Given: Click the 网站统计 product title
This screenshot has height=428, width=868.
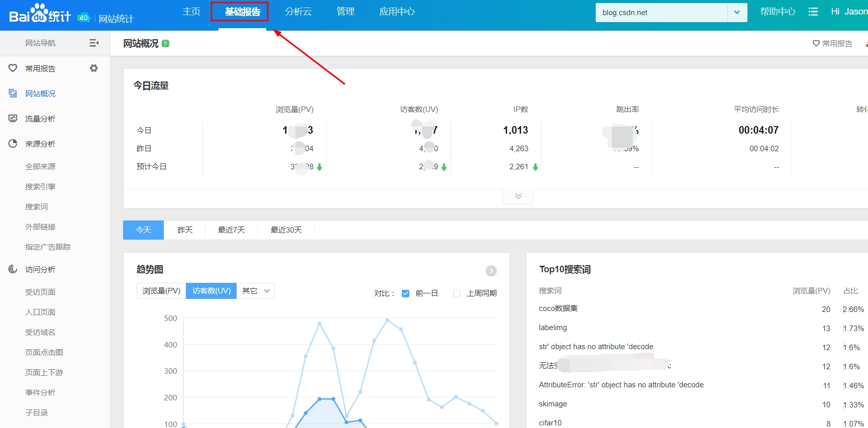Looking at the screenshot, I should click(x=116, y=19).
